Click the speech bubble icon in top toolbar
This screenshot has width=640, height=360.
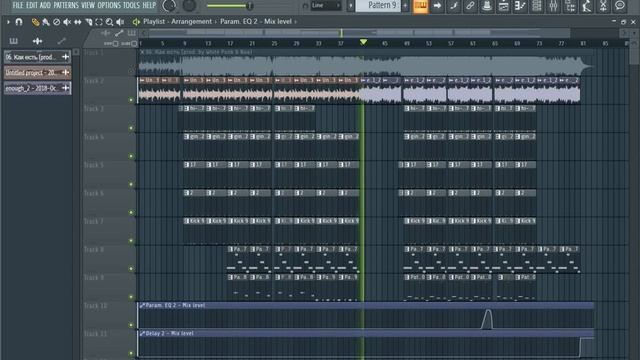click(620, 6)
